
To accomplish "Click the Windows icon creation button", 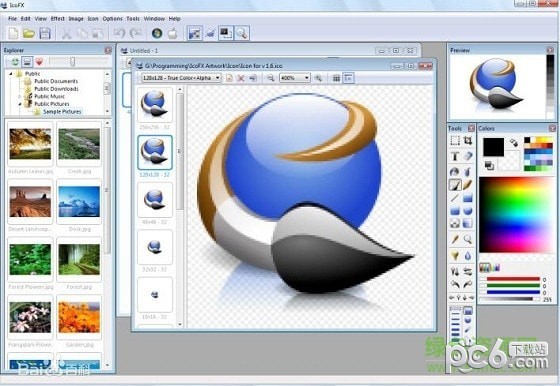I will [157, 34].
